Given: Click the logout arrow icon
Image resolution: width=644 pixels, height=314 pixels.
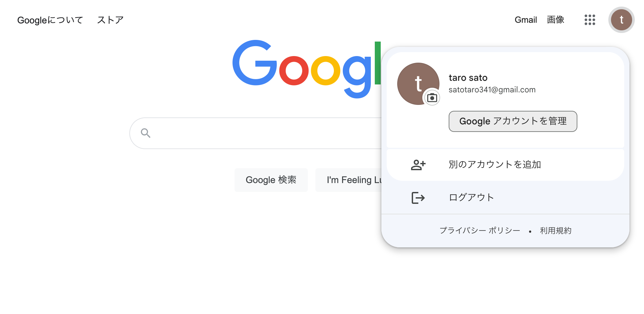Looking at the screenshot, I should 418,198.
